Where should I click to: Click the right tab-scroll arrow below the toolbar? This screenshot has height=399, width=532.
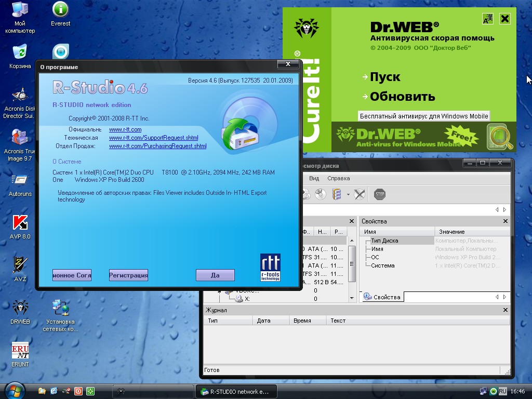pyautogui.click(x=505, y=210)
